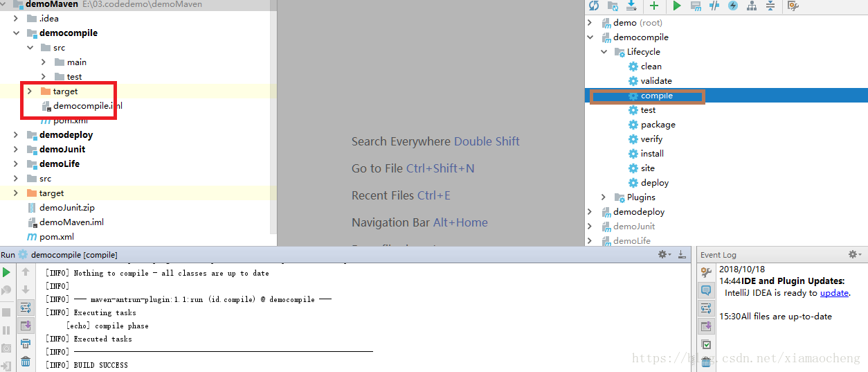This screenshot has height=372, width=868.
Task: Add Maven project with plus icon
Action: [x=654, y=6]
